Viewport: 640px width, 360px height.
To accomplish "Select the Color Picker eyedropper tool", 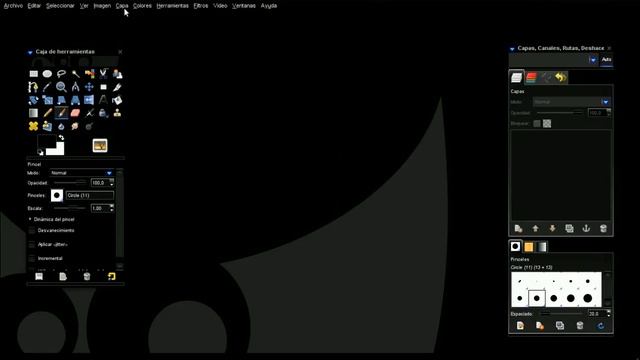I will pos(47,87).
